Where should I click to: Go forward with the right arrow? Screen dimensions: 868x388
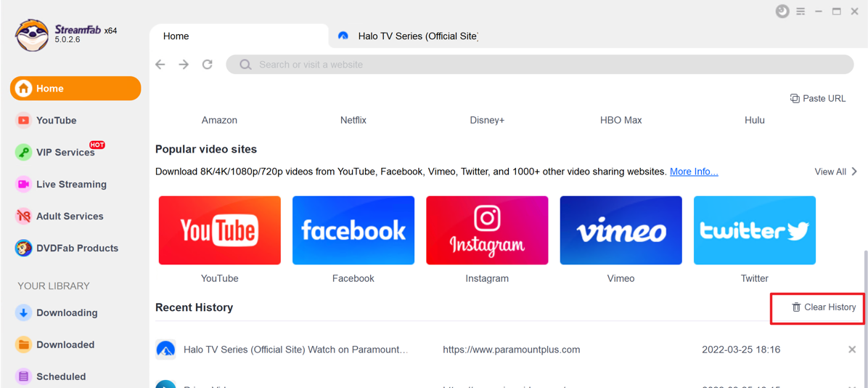(x=184, y=64)
